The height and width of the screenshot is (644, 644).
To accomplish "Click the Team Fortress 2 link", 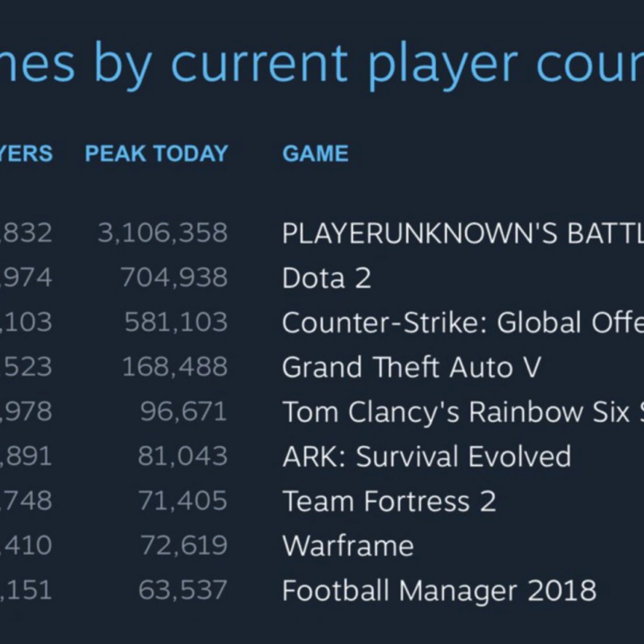I will pyautogui.click(x=389, y=502).
